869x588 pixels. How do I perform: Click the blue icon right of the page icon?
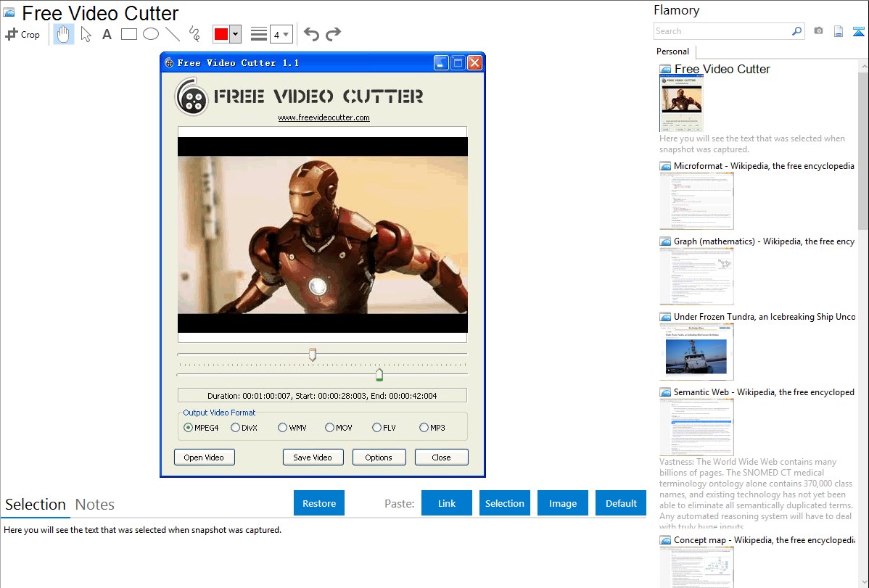tap(858, 31)
